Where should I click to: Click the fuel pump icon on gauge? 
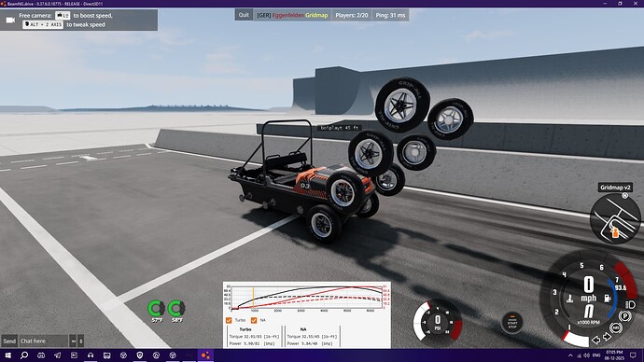click(608, 299)
